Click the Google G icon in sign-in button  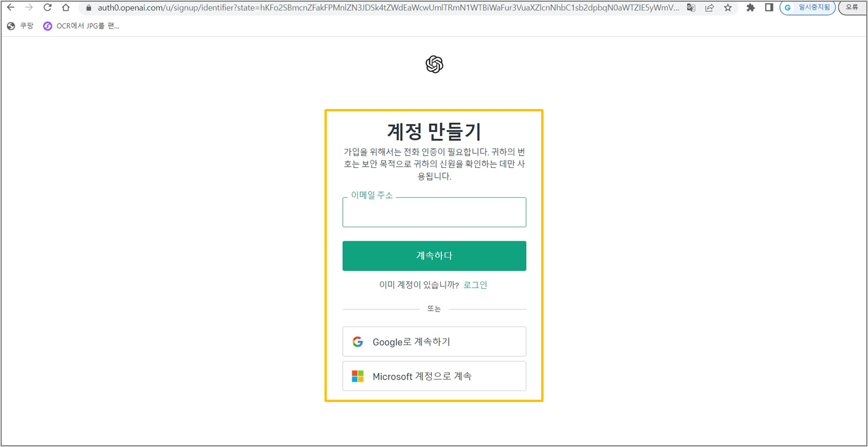(358, 341)
